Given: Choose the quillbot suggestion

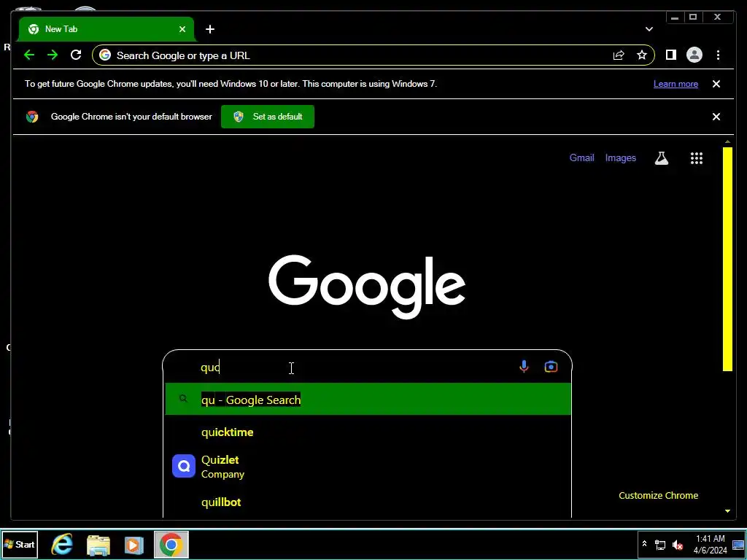Looking at the screenshot, I should pos(368,502).
